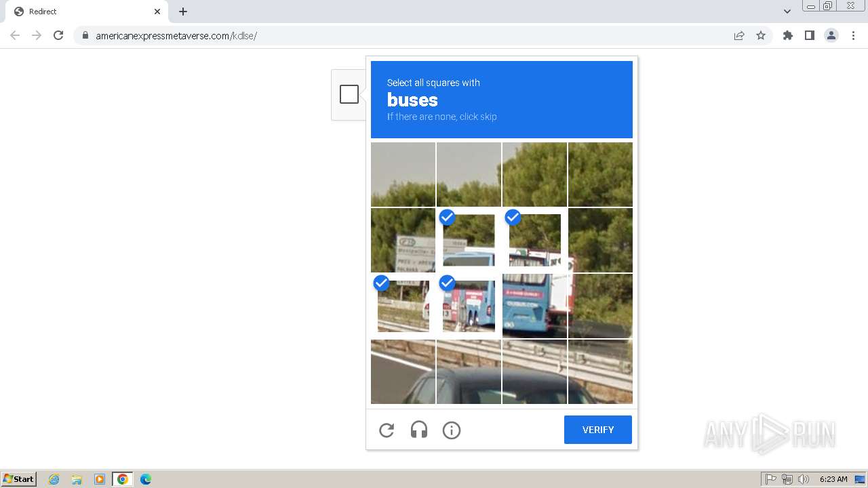Deselect checked tile with red bus rear
The image size is (868, 488).
[x=469, y=306]
